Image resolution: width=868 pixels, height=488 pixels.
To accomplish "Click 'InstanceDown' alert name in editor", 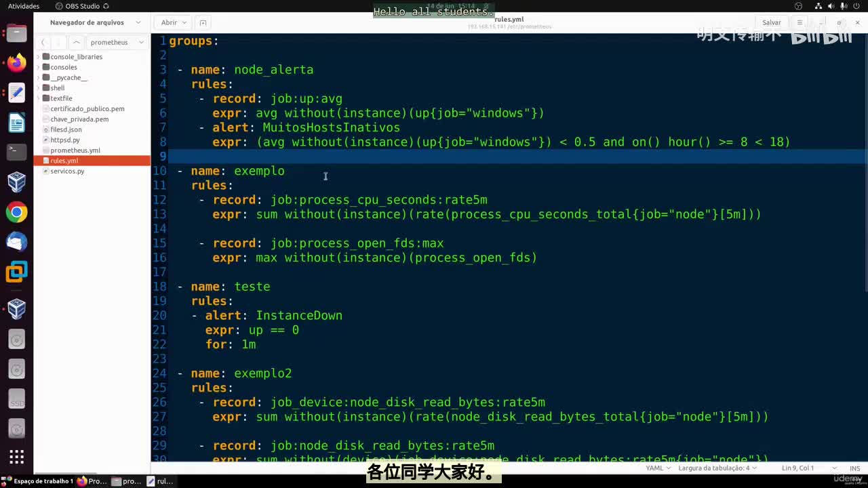I will click(x=299, y=315).
